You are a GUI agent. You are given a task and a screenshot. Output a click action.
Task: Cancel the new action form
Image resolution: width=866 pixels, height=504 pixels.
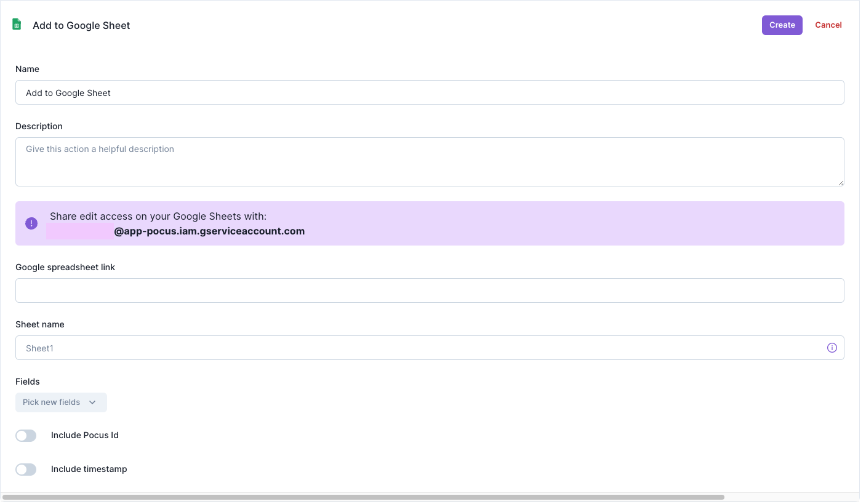point(828,25)
